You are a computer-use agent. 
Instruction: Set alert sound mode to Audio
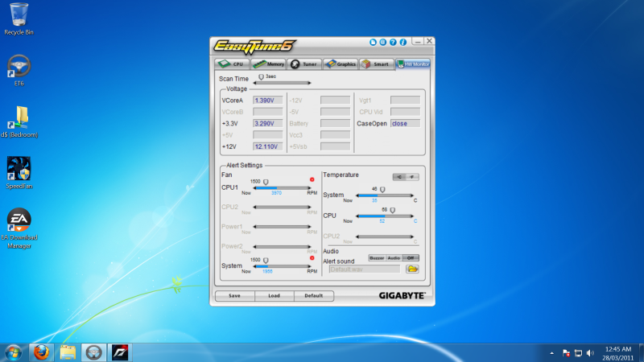pos(394,258)
